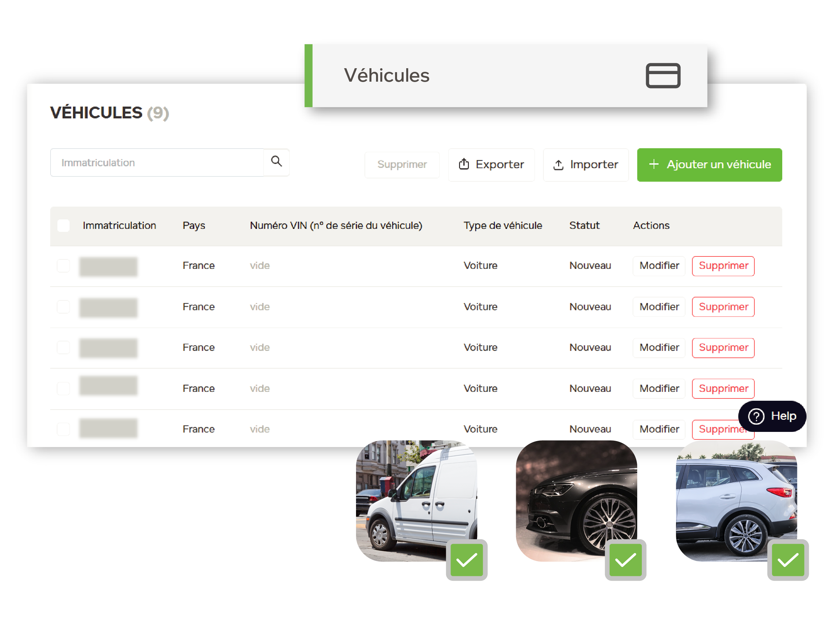Click the credit card icon in Véhicules banner
The width and height of the screenshot is (840, 628).
(x=663, y=75)
